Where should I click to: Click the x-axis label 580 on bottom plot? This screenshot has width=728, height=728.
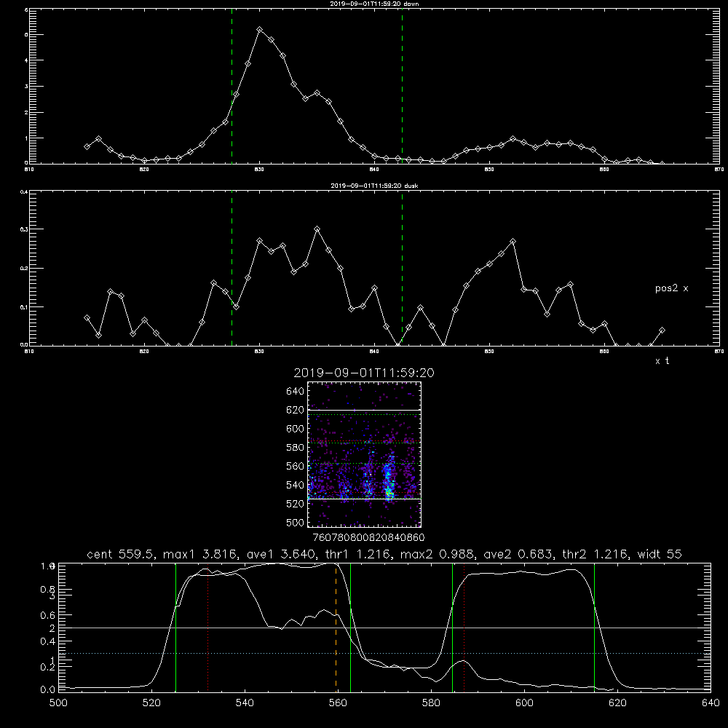(x=431, y=703)
